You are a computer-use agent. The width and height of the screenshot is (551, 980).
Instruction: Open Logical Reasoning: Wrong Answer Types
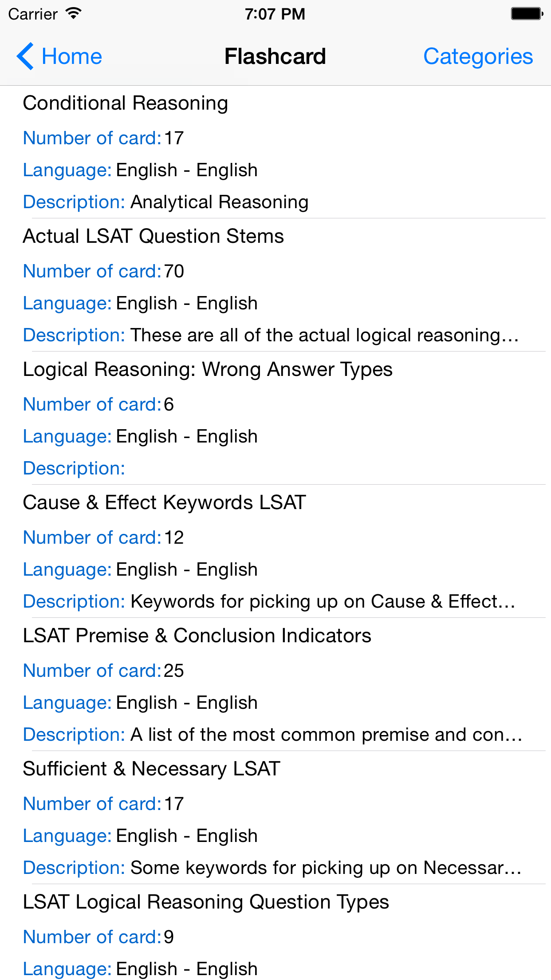click(208, 369)
